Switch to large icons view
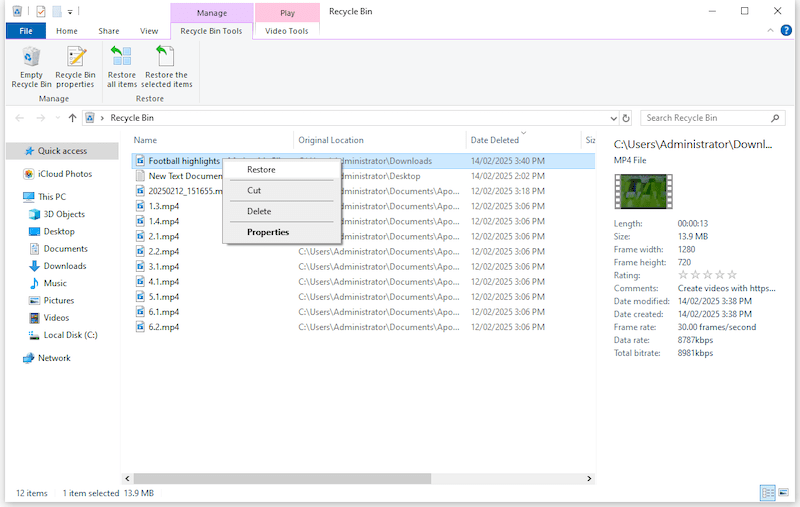The image size is (800, 507). click(784, 493)
